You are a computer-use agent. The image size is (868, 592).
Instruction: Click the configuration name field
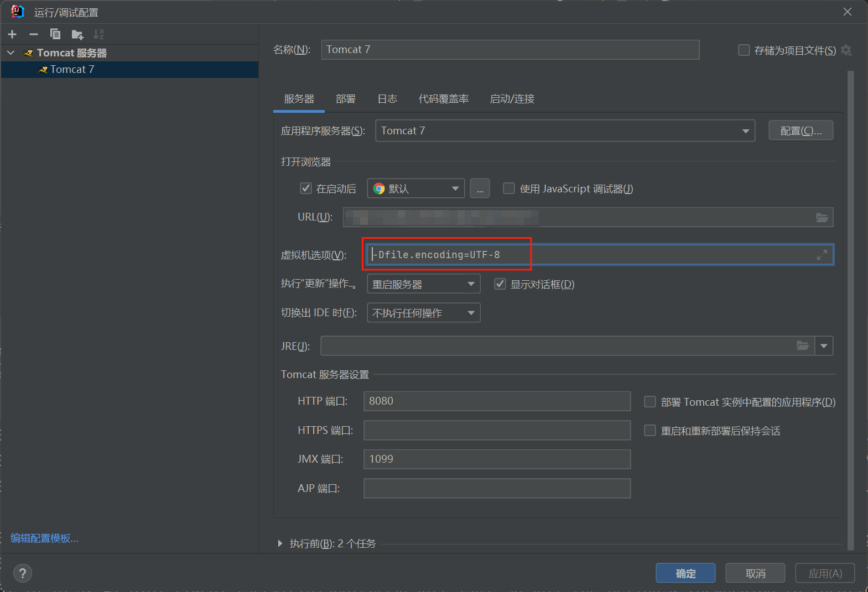click(x=510, y=50)
